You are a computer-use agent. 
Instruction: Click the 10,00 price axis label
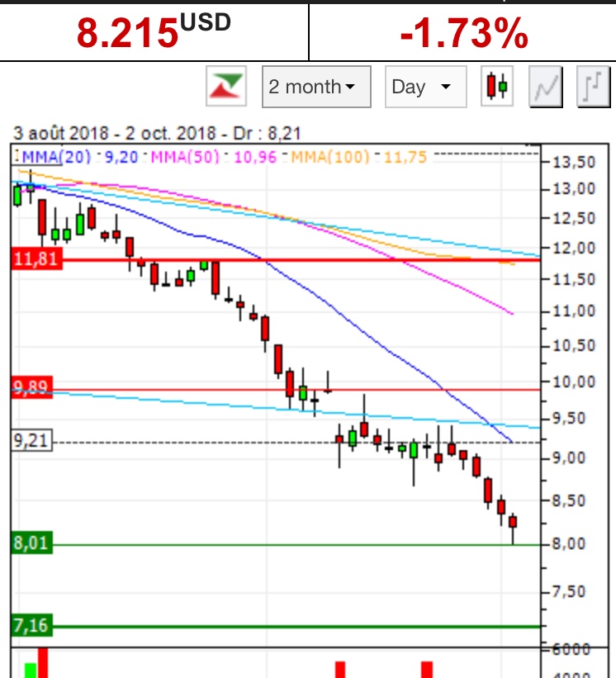point(574,382)
